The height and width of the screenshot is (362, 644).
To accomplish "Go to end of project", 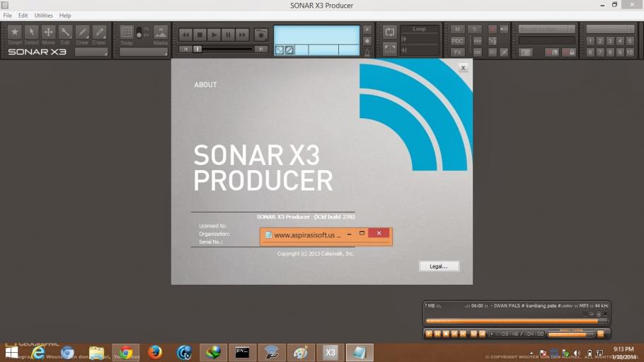I will tap(260, 49).
